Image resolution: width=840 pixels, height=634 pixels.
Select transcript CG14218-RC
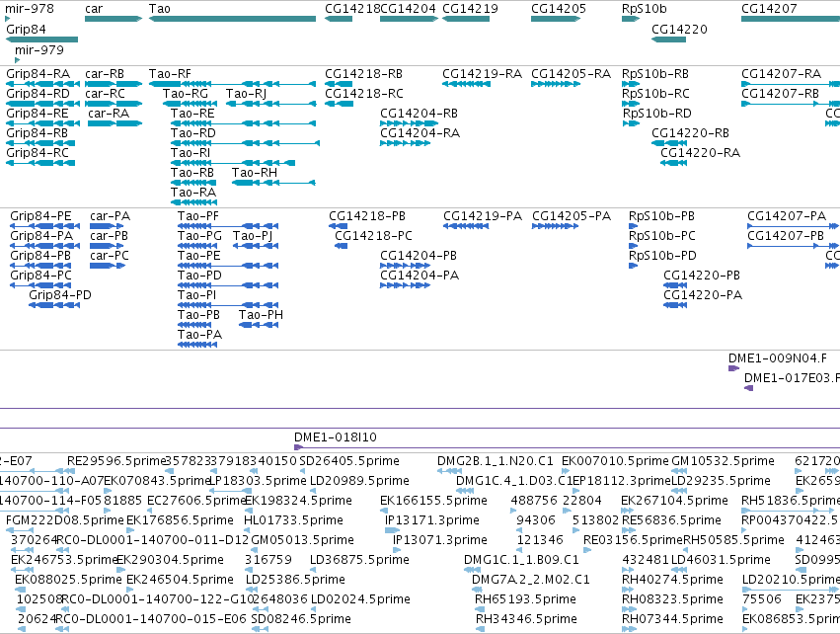click(340, 104)
